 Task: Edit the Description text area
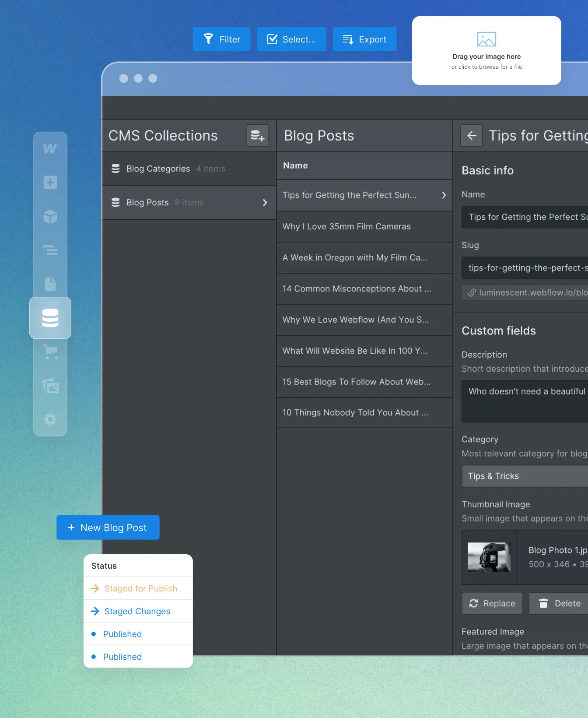525,401
